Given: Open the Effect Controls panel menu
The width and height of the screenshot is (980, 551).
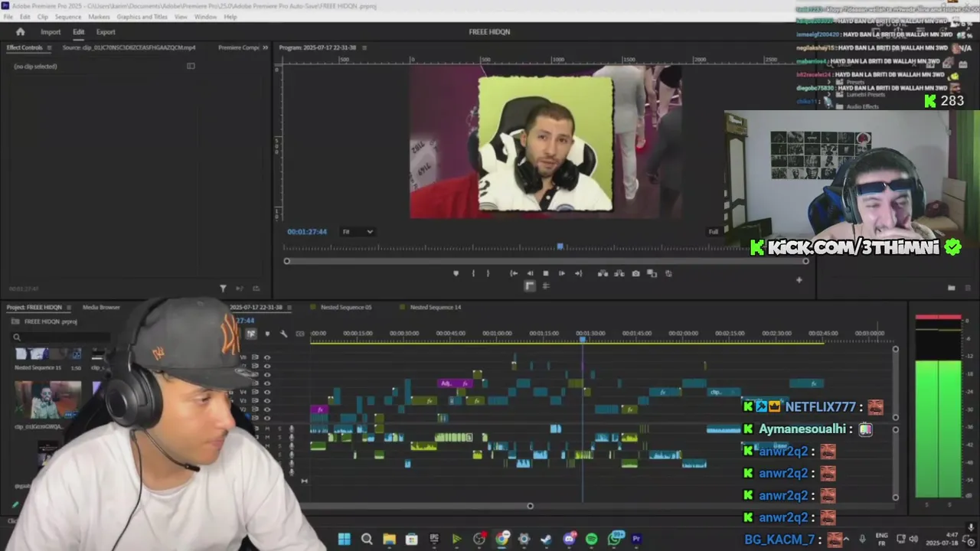Looking at the screenshot, I should click(49, 47).
